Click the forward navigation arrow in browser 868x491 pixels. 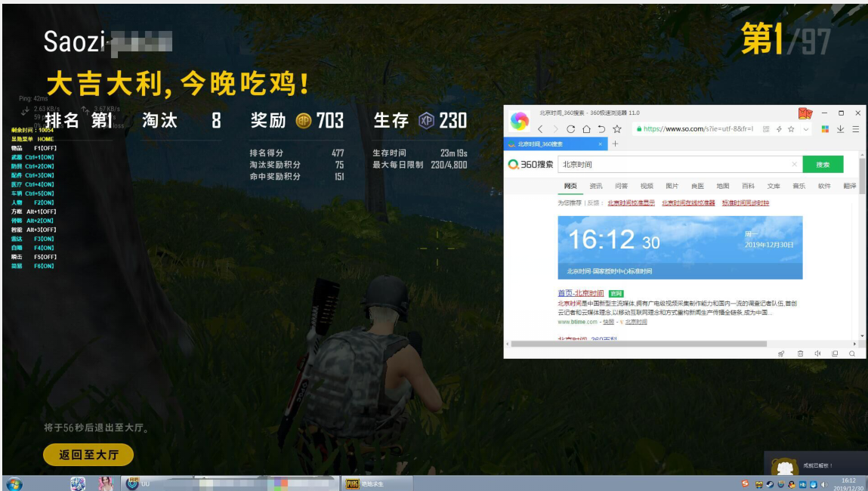(555, 129)
